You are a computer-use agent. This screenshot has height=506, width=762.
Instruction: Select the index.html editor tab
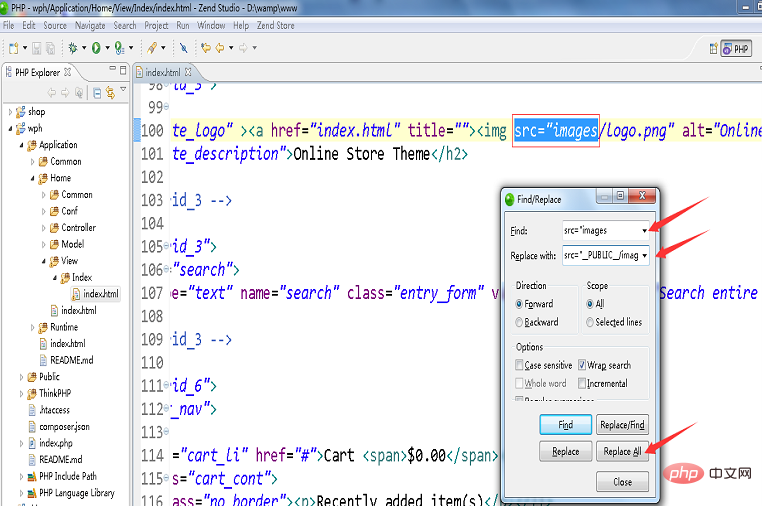point(163,72)
